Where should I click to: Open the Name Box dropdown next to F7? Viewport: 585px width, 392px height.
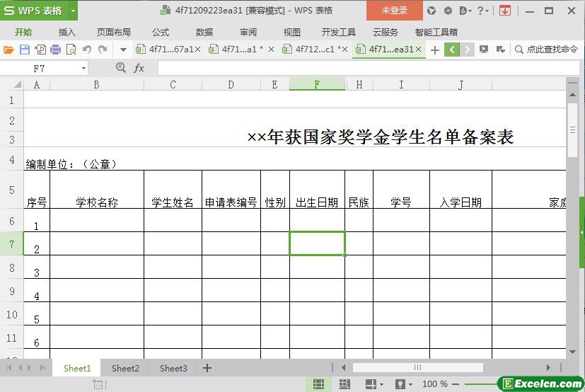(83, 69)
